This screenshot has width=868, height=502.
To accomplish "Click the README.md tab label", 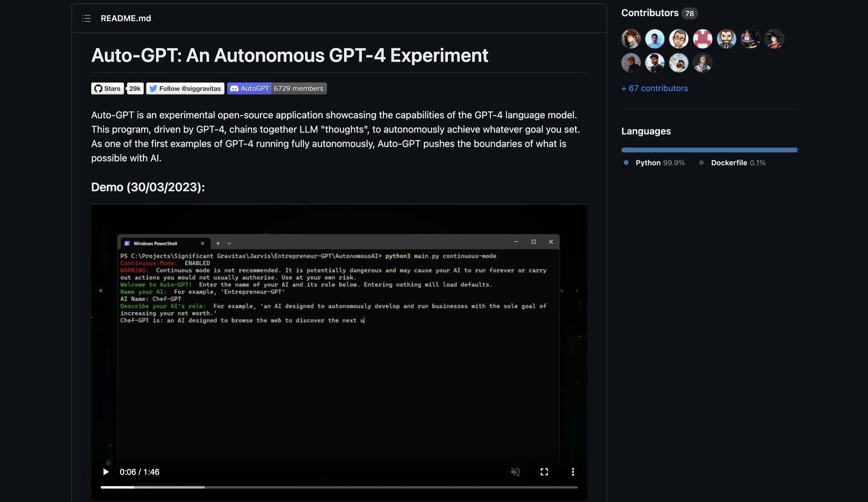I will coord(125,18).
